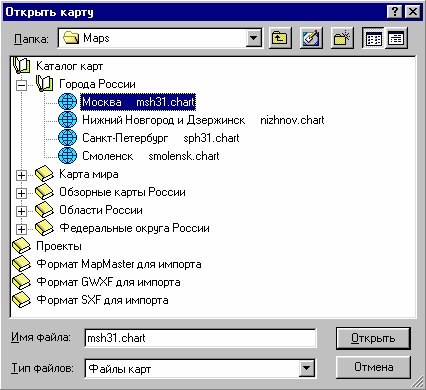Click the Проекты yellow book icon
Image resolution: width=426 pixels, height=390 pixels.
(21, 246)
